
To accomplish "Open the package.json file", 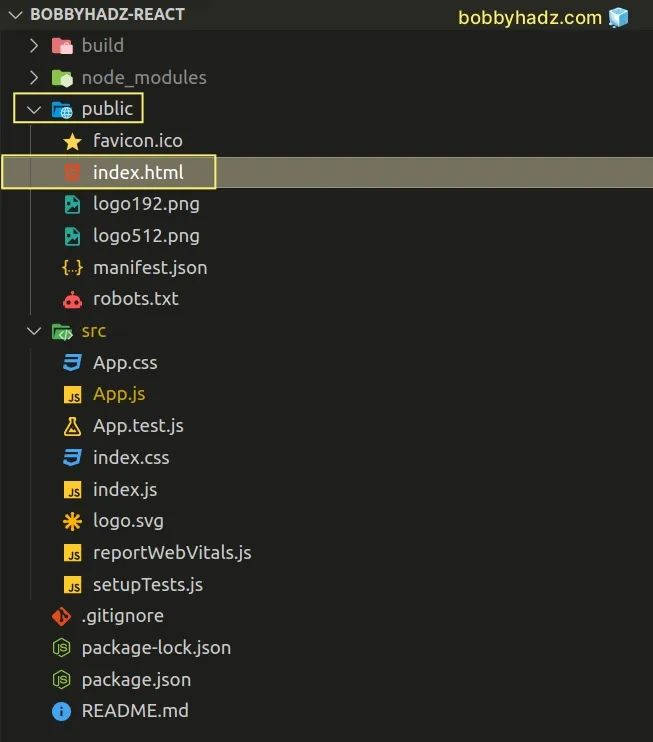I will pos(136,680).
